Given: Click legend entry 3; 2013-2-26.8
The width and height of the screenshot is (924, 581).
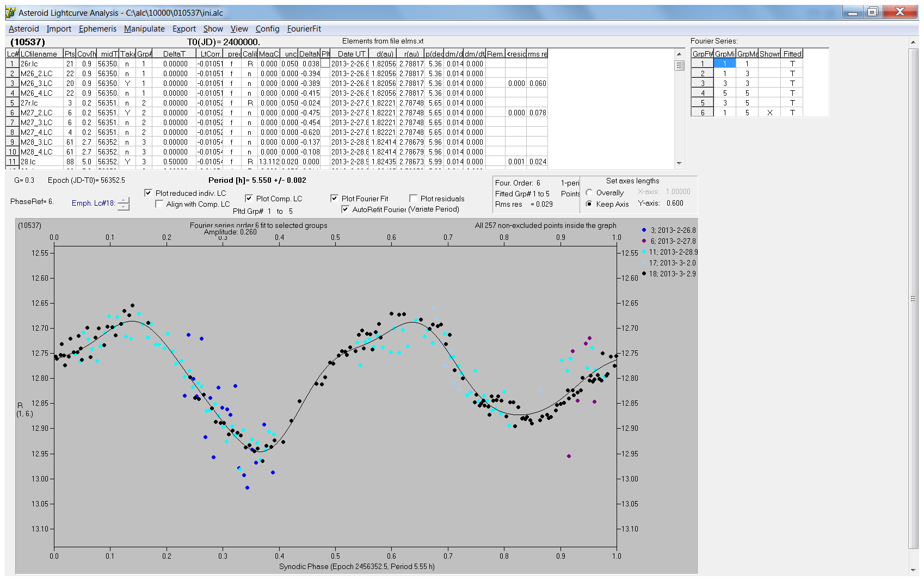Looking at the screenshot, I should [669, 230].
